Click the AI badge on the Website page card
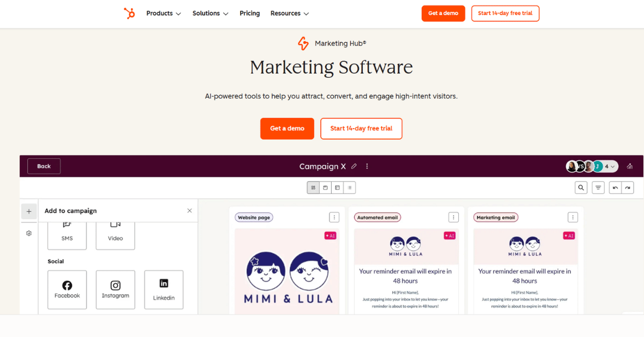This screenshot has width=644, height=337. click(x=330, y=236)
